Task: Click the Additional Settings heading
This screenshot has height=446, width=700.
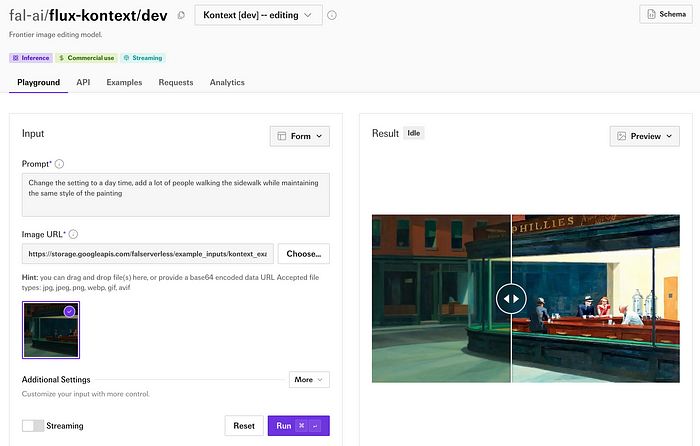Action: click(56, 379)
